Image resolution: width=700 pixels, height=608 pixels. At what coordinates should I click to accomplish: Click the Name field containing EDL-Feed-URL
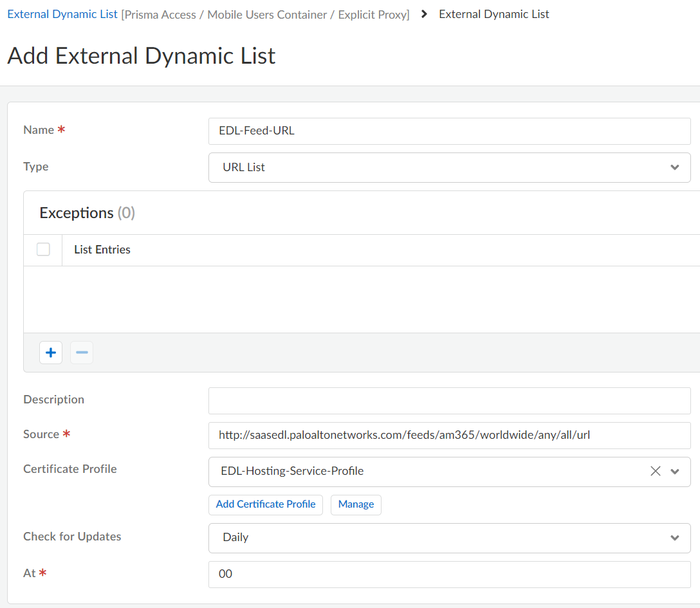point(450,131)
